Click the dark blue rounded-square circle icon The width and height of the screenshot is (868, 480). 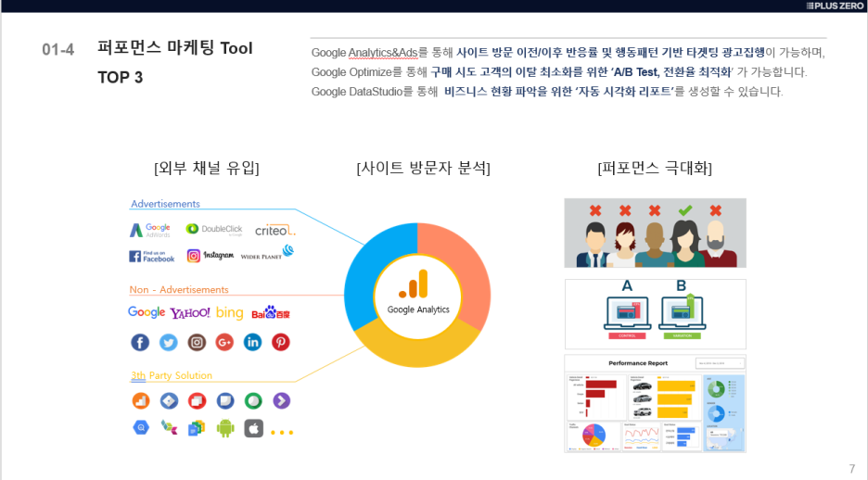click(x=224, y=400)
